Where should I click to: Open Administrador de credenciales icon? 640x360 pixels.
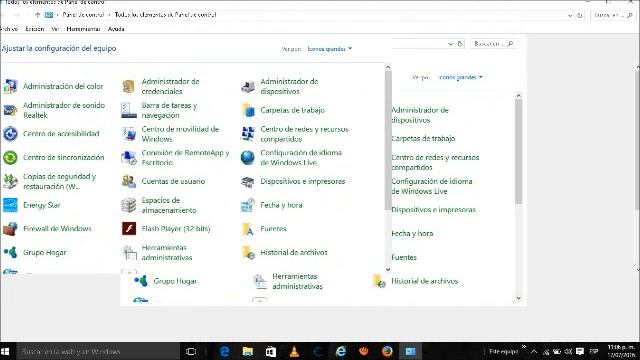coord(129,87)
